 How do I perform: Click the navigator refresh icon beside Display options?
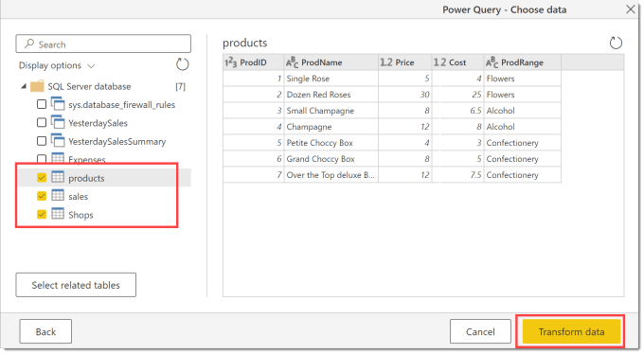183,64
